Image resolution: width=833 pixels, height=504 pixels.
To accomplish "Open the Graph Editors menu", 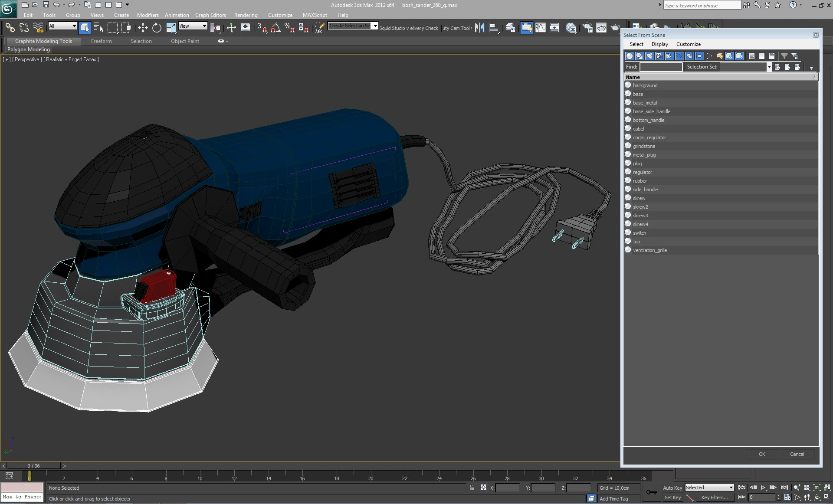I will click(210, 15).
